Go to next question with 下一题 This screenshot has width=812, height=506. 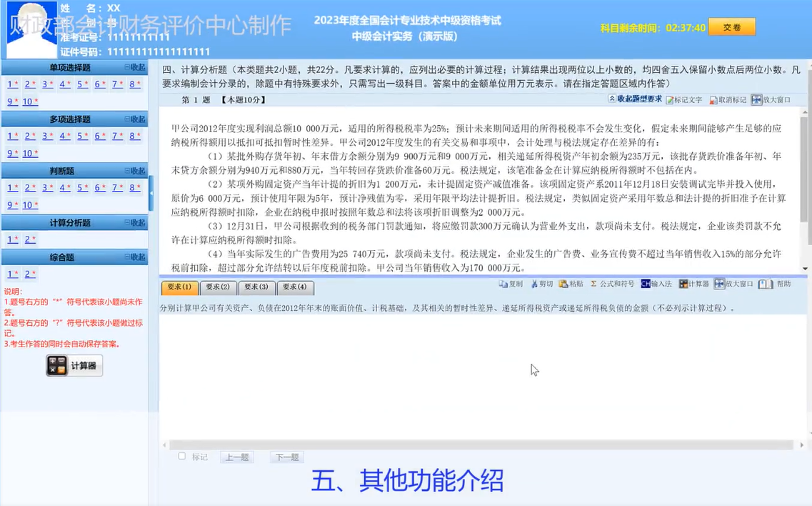286,456
